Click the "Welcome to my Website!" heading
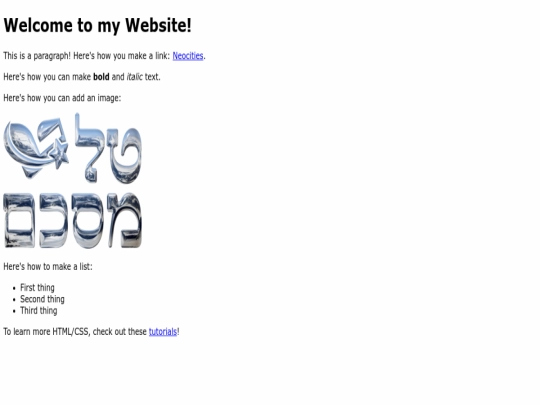The width and height of the screenshot is (540, 405). pos(97,25)
